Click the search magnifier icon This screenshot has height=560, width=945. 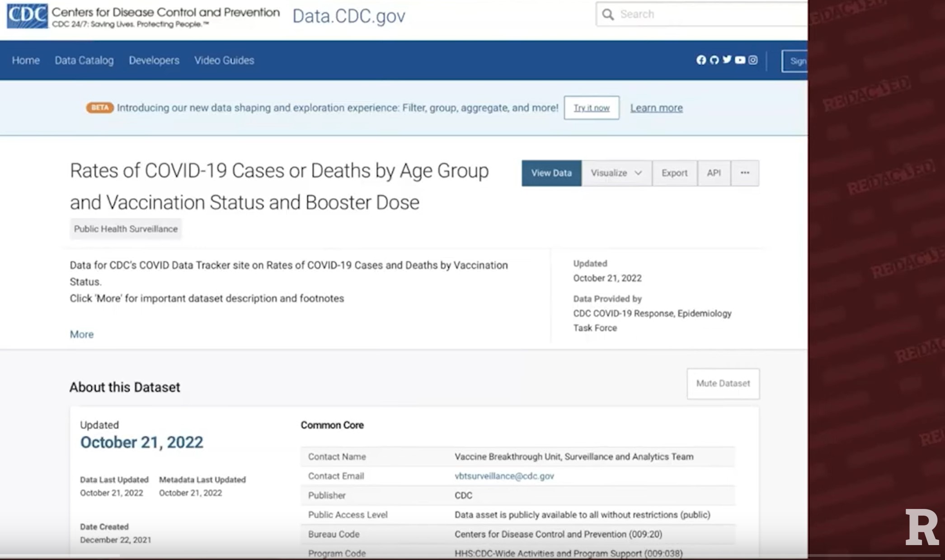point(608,14)
